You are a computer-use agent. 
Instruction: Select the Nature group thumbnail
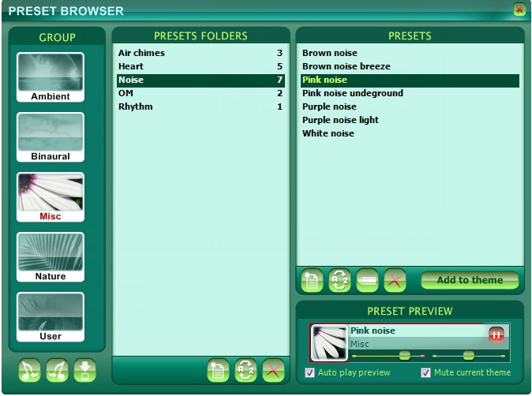point(51,257)
